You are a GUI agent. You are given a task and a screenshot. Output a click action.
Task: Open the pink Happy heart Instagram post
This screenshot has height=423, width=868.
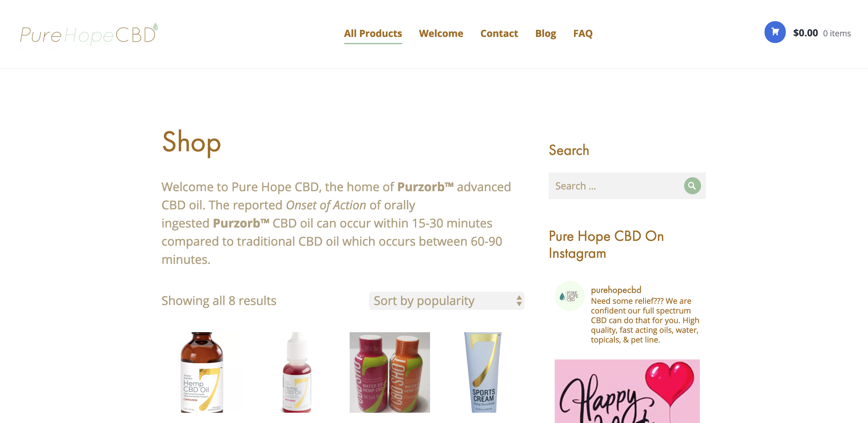tap(627, 391)
